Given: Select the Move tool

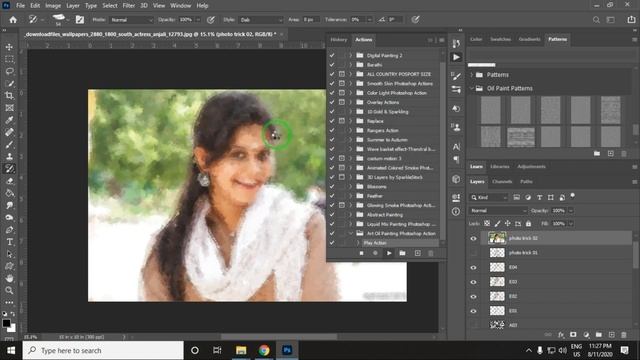Looking at the screenshot, I should (x=9, y=47).
